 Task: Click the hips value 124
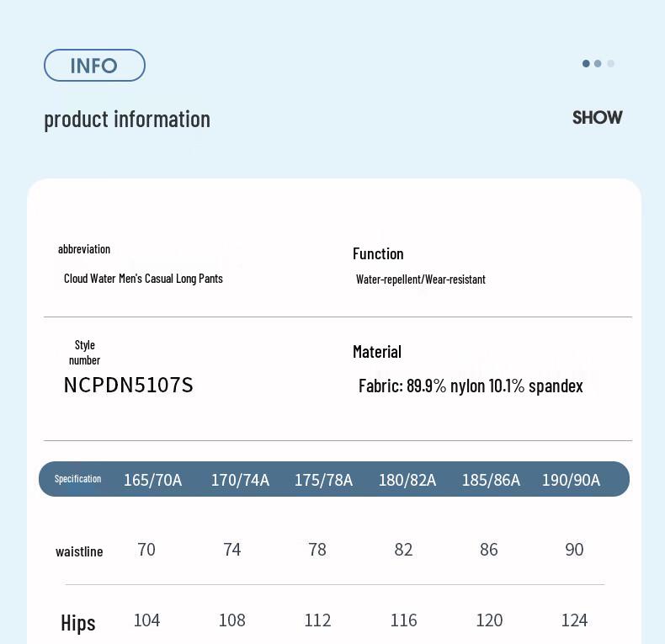[x=574, y=620]
